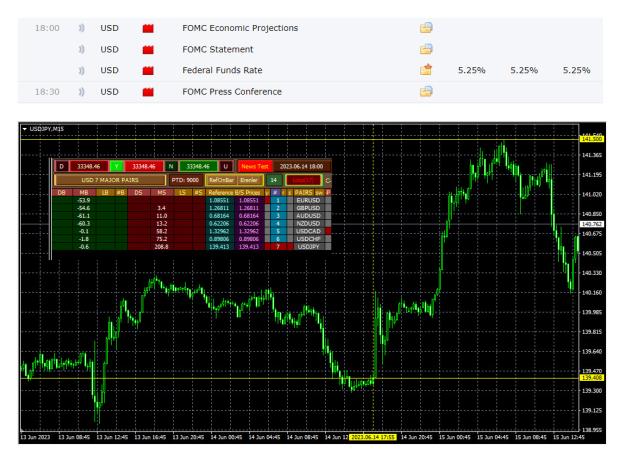Click the PTD: 9000 field
Image resolution: width=625 pixels, height=463 pixels.
click(x=185, y=180)
